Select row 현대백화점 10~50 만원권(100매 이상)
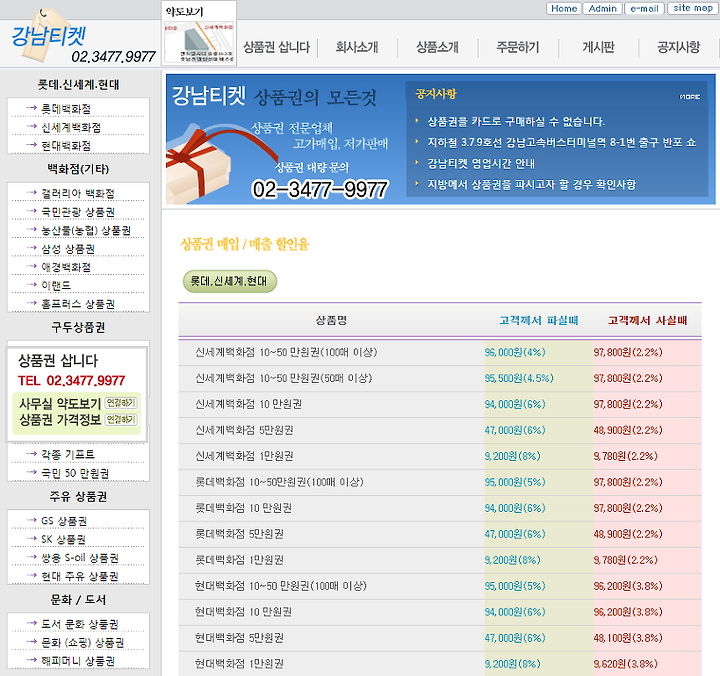Screen dimensions: 720x676 pos(440,586)
